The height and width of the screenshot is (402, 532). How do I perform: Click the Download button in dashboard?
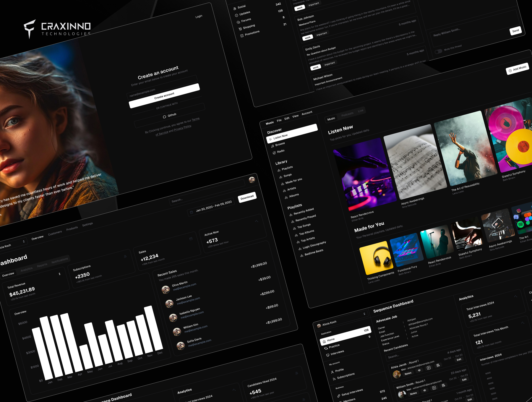[247, 197]
